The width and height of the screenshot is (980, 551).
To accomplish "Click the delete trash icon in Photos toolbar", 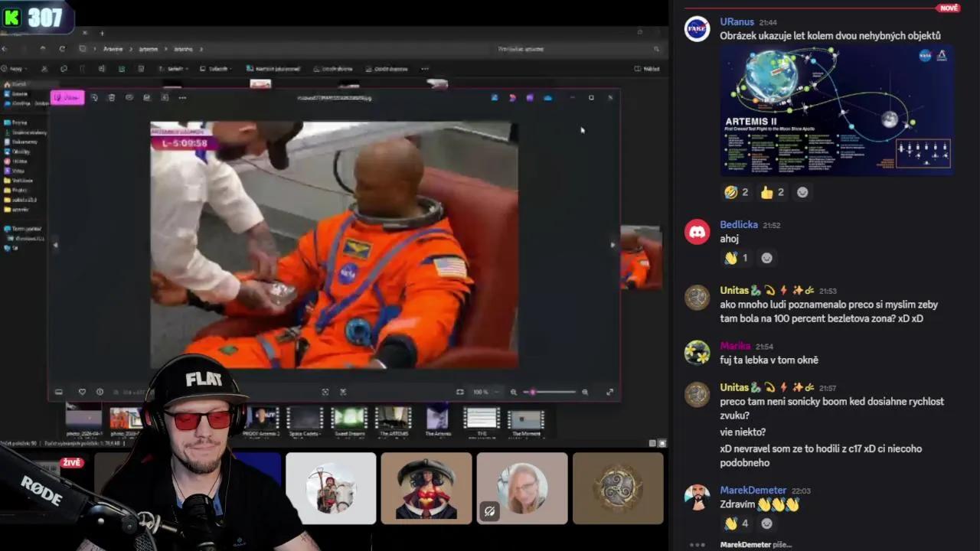I will (x=111, y=97).
